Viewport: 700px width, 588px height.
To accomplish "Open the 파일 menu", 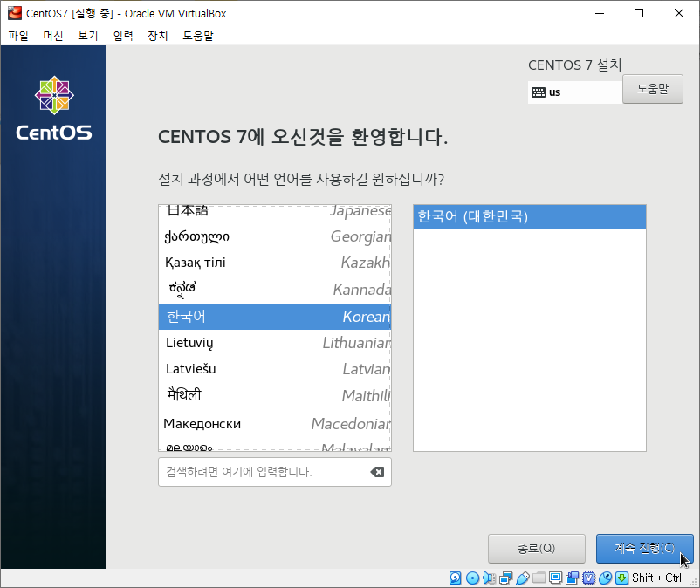I will click(18, 36).
